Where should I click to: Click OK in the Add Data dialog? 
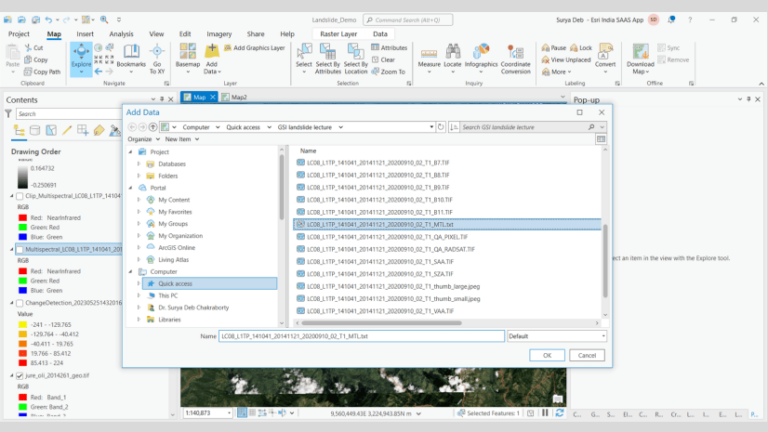click(547, 355)
